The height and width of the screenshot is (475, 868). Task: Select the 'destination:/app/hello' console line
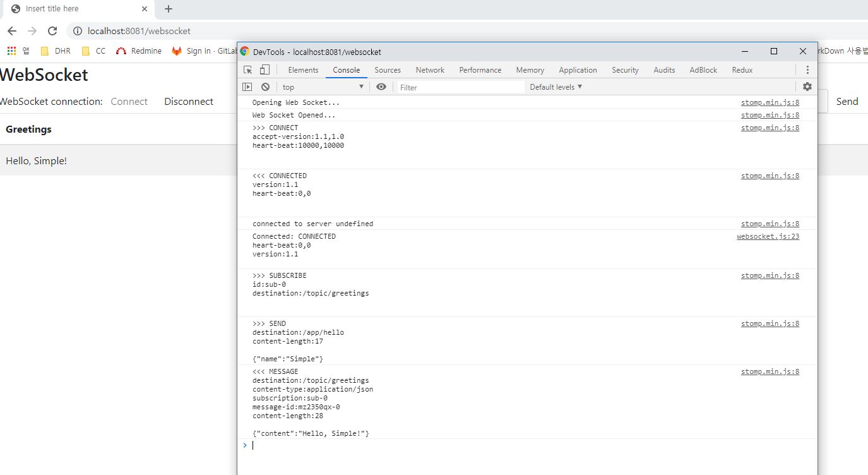[299, 332]
